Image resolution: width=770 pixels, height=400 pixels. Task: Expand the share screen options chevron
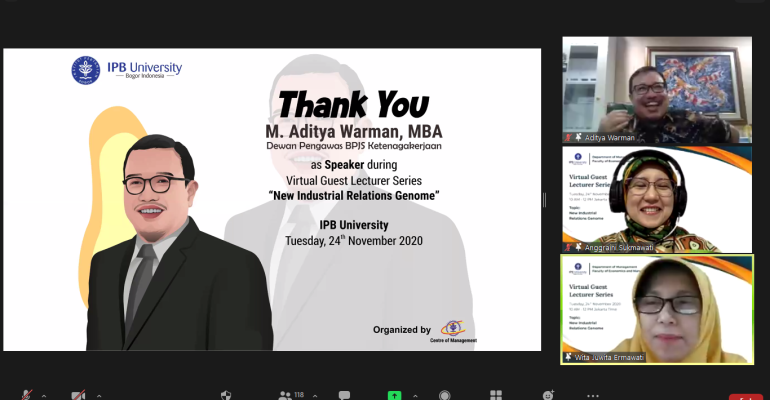[x=415, y=396]
